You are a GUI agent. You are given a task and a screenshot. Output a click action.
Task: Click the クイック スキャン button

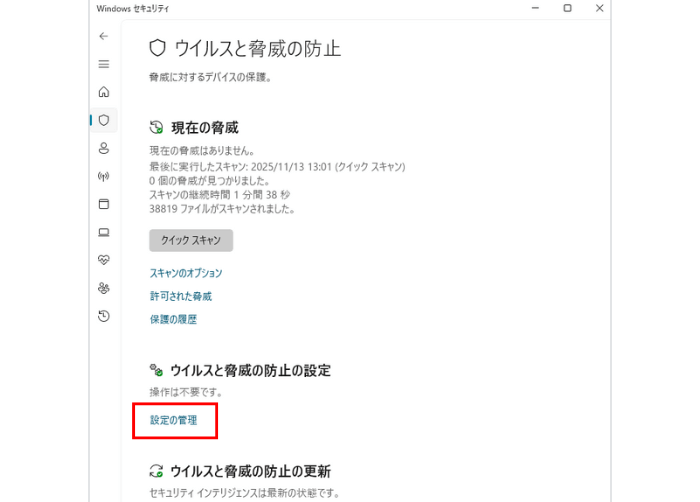(191, 240)
